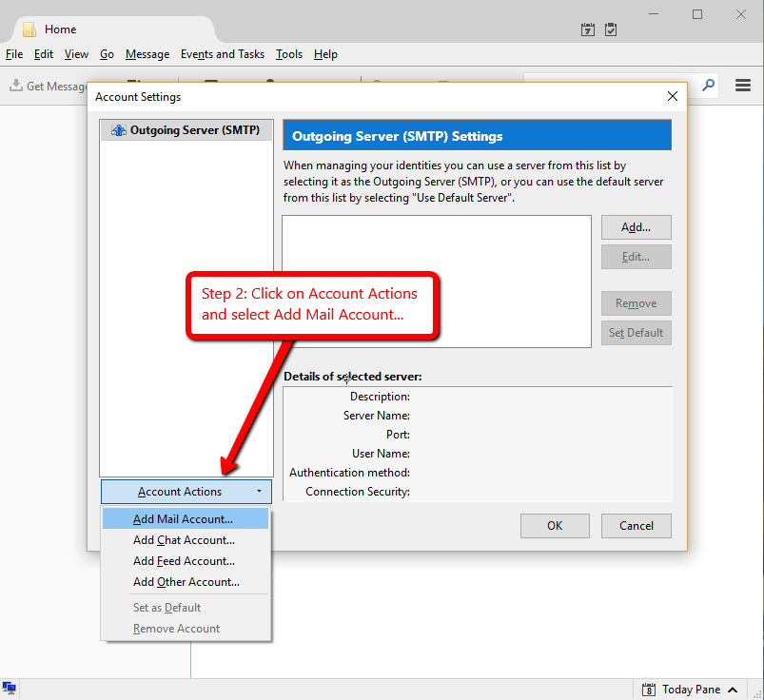Click the Today Pane label
Viewport: 764px width, 700px height.
pyautogui.click(x=691, y=690)
